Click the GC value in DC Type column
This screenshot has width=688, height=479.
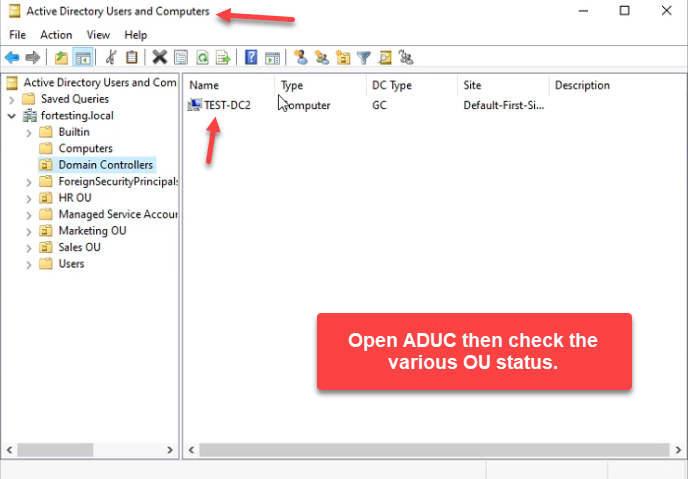point(379,105)
